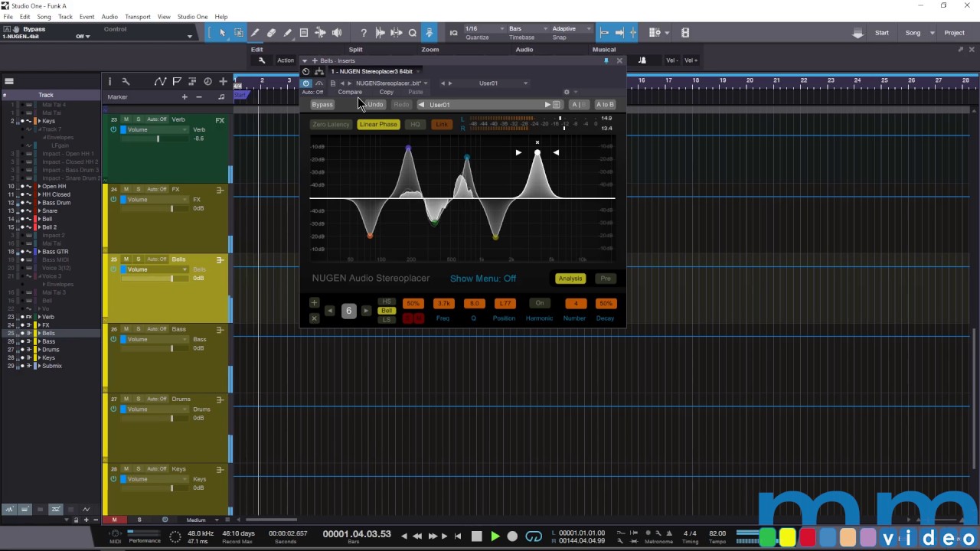Open the Audio menu

pyautogui.click(x=109, y=17)
